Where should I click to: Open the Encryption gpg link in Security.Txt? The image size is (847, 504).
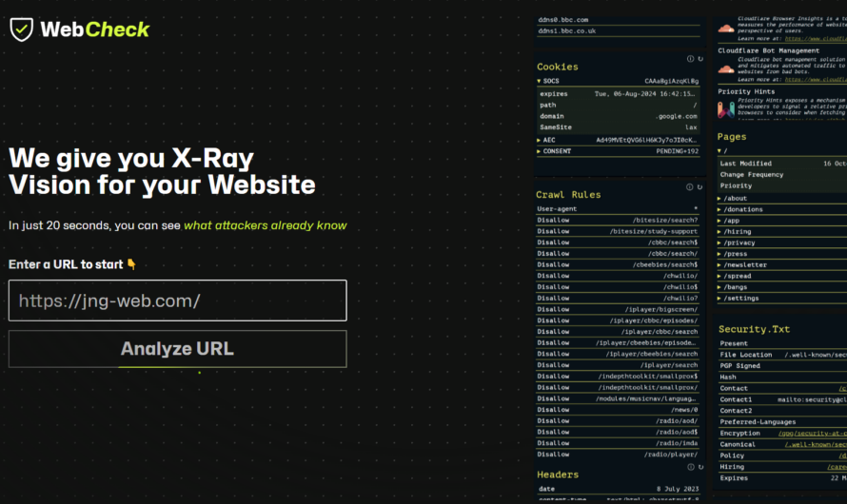click(x=813, y=434)
